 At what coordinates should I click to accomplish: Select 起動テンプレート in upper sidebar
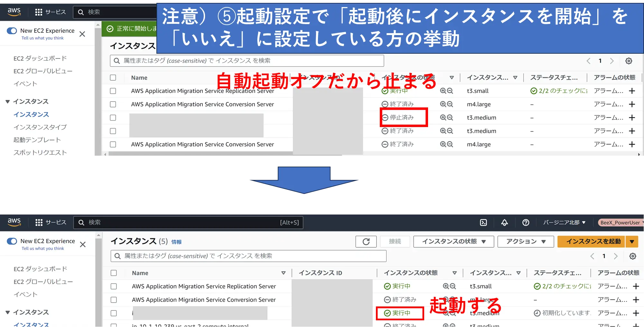37,140
